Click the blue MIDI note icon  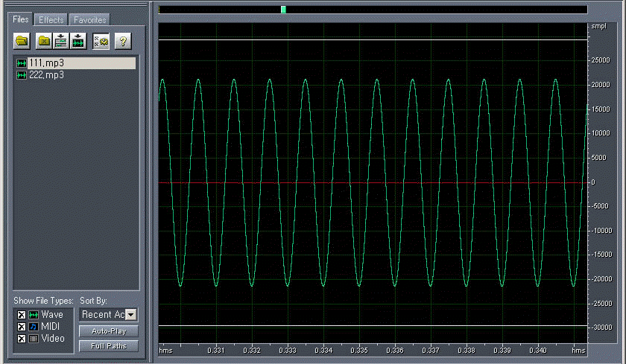[x=34, y=327]
